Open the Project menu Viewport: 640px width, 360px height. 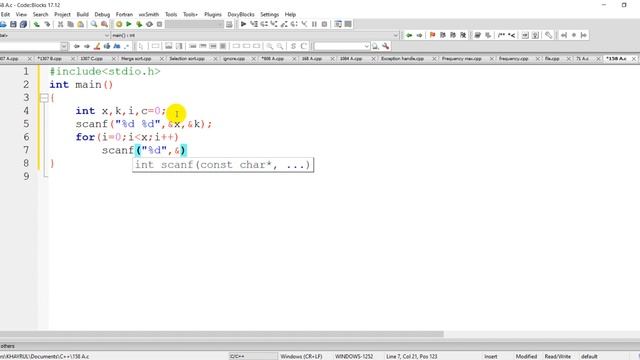click(62, 14)
